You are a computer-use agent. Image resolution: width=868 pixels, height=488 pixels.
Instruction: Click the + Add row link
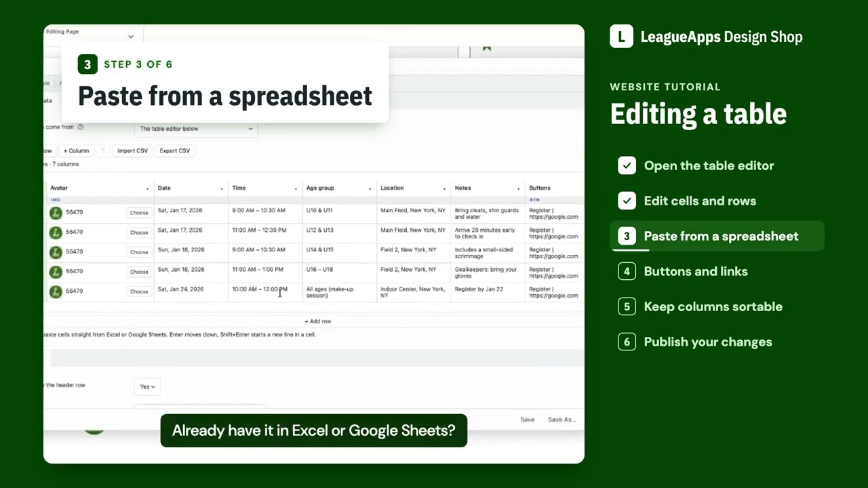click(318, 321)
